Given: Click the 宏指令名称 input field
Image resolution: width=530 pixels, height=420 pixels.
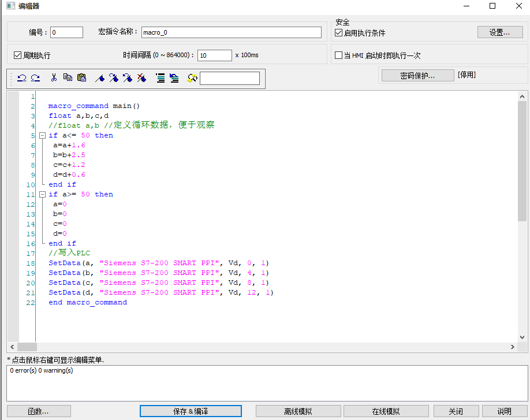Looking at the screenshot, I should click(x=231, y=32).
